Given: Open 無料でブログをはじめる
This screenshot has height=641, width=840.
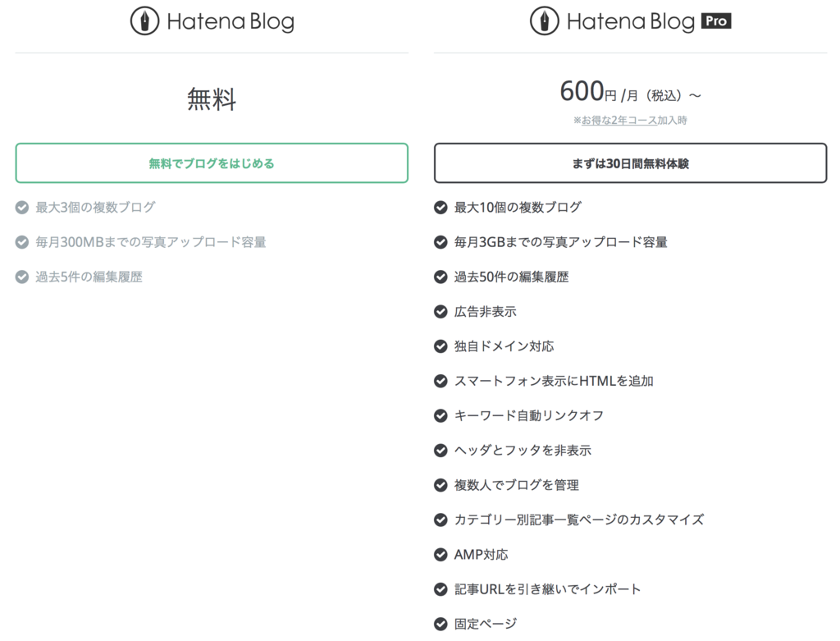Looking at the screenshot, I should tap(212, 163).
